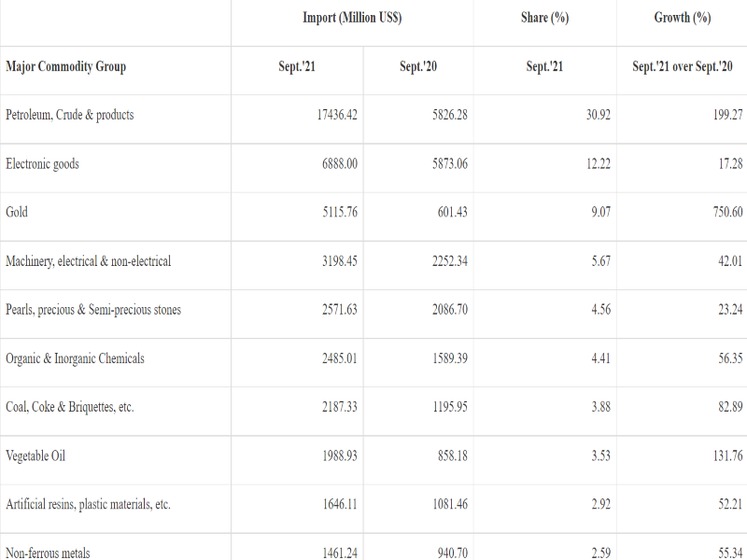The image size is (747, 560).
Task: Select Pearls, precious & Semi-precious stones
Action: click(x=93, y=310)
